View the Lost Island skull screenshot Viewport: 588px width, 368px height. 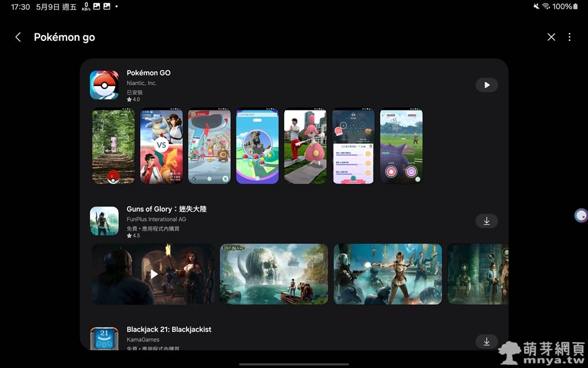pyautogui.click(x=274, y=274)
